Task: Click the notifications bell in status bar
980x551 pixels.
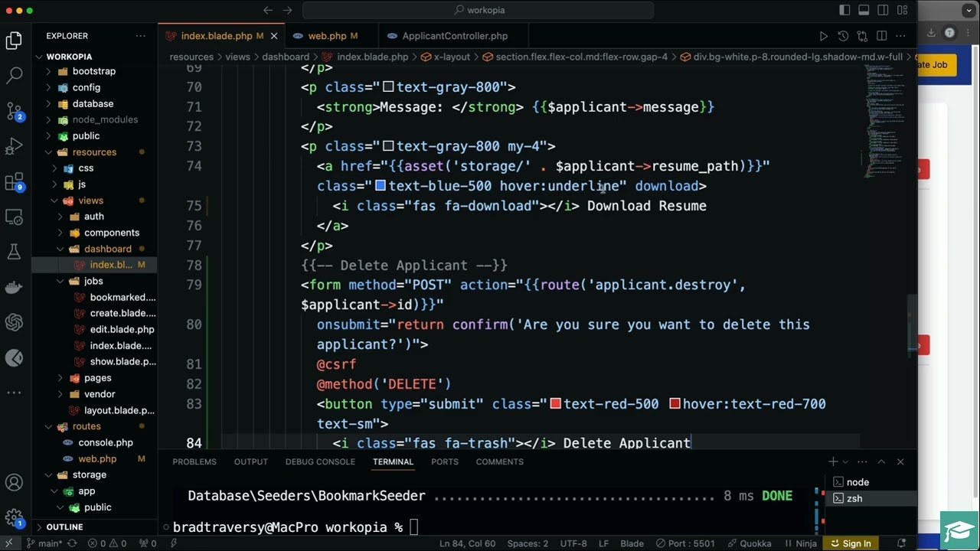Action: (x=902, y=543)
